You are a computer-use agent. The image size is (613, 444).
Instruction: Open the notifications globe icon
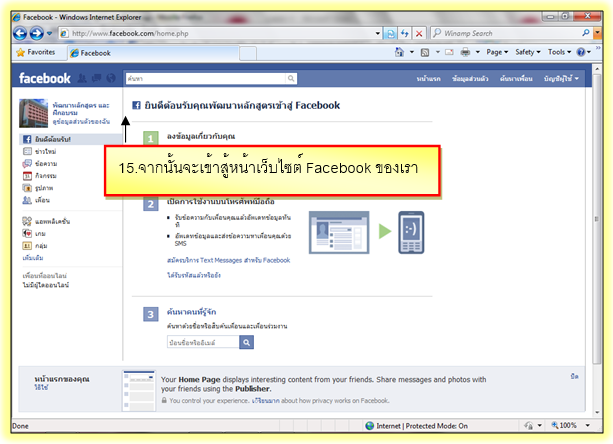pos(111,79)
